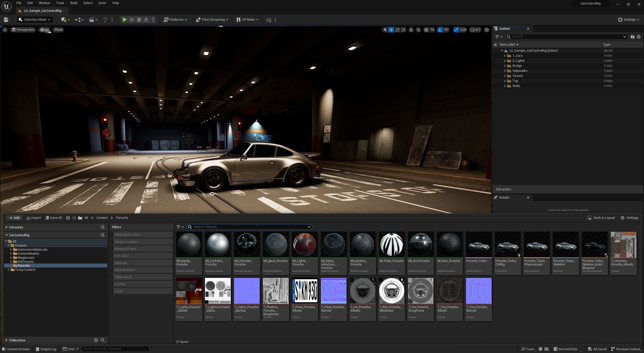Open the Platforms dropdown
The height and width of the screenshot is (353, 644).
click(175, 20)
